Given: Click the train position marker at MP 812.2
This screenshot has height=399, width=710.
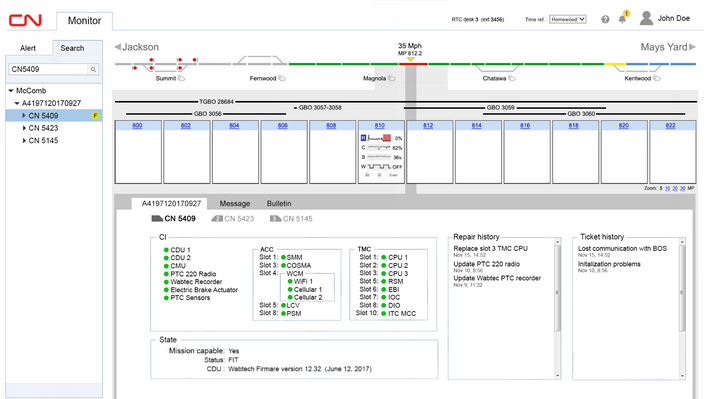Looking at the screenshot, I should [410, 59].
